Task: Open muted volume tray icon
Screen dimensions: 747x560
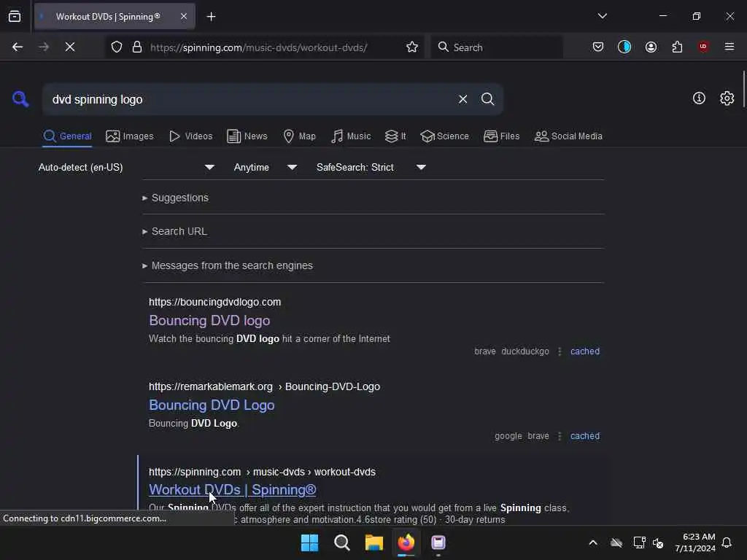Action: coord(659,542)
